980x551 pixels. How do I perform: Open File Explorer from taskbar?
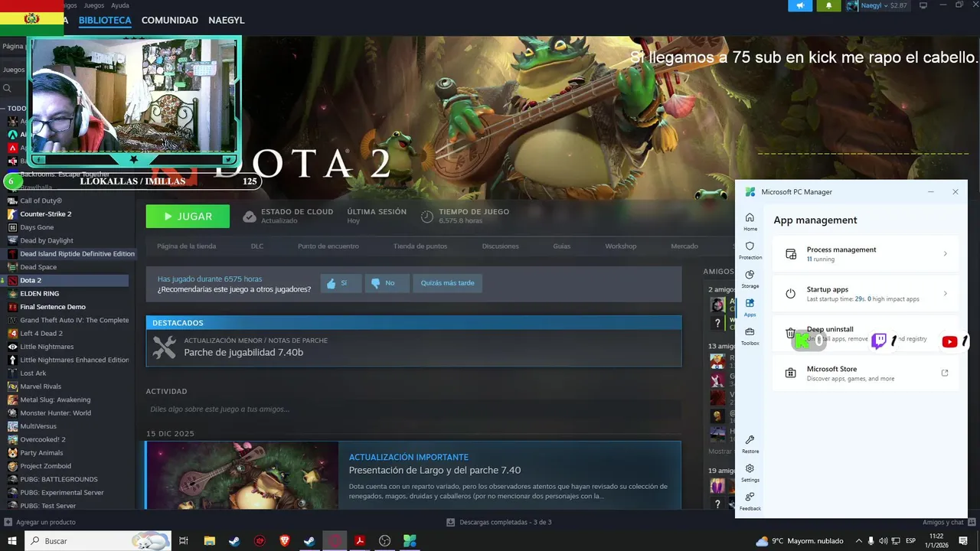[209, 541]
